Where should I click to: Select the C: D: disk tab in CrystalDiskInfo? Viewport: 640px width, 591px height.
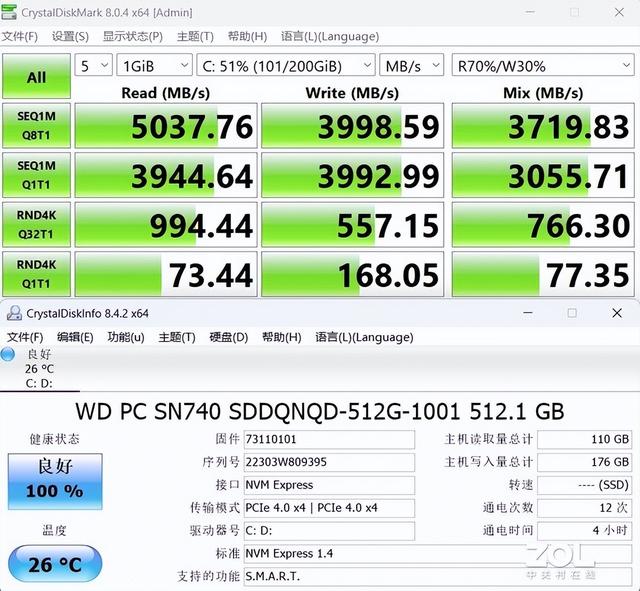pyautogui.click(x=40, y=369)
